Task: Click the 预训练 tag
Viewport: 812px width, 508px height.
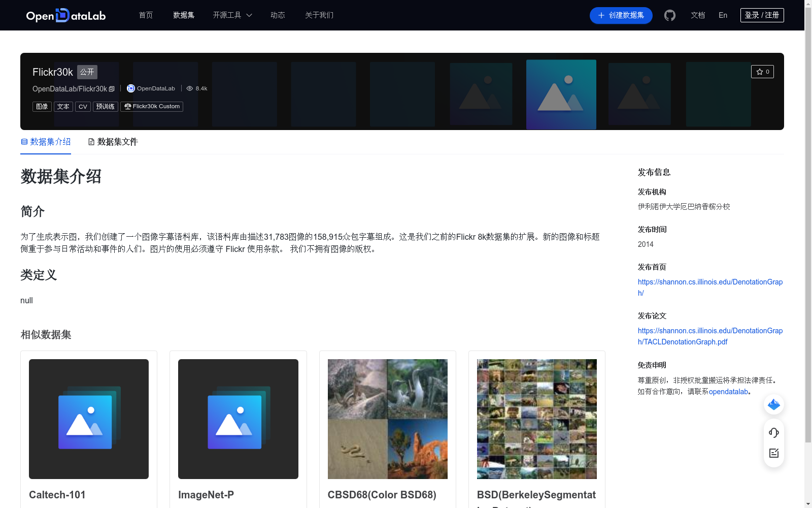Action: [106, 107]
